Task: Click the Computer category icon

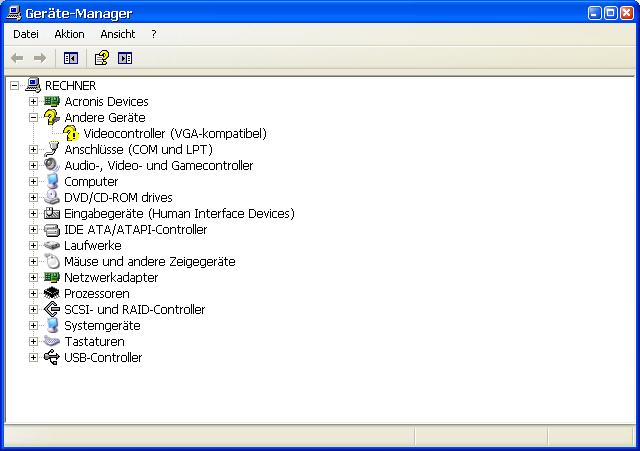Action: pos(52,181)
